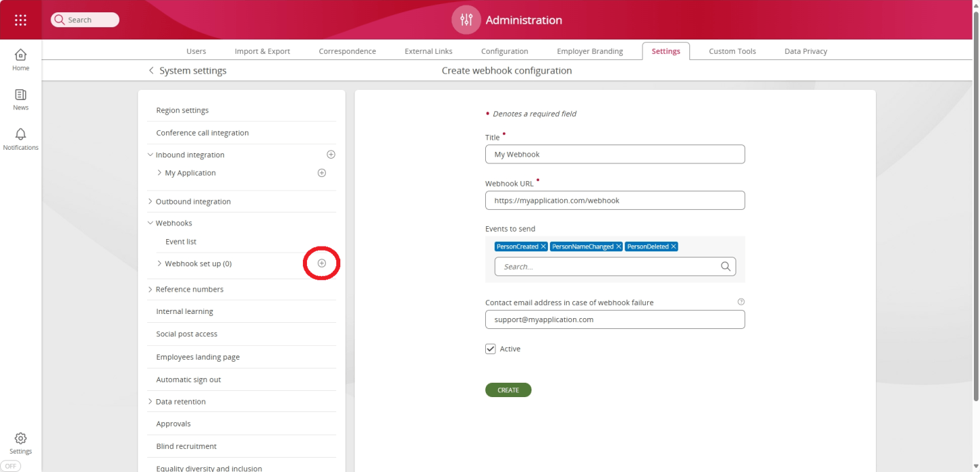Remove the PersonNameChanged event tag
The height and width of the screenshot is (472, 980).
pyautogui.click(x=619, y=246)
